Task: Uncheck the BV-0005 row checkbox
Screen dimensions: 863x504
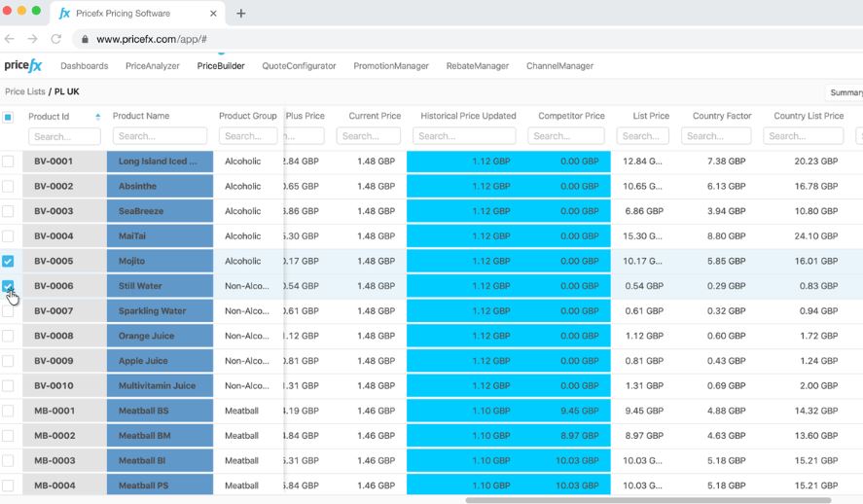Action: 8,261
